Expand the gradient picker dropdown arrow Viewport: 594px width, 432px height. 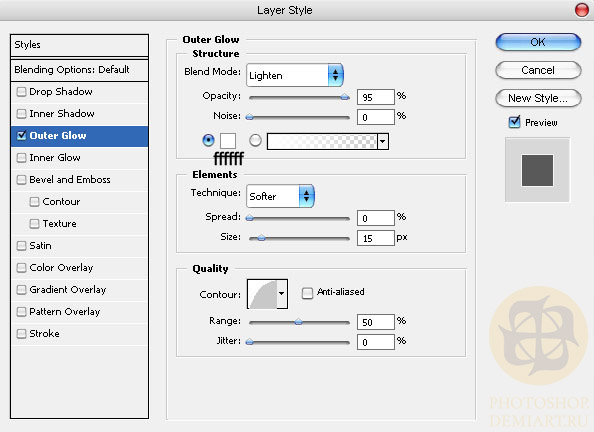point(383,141)
